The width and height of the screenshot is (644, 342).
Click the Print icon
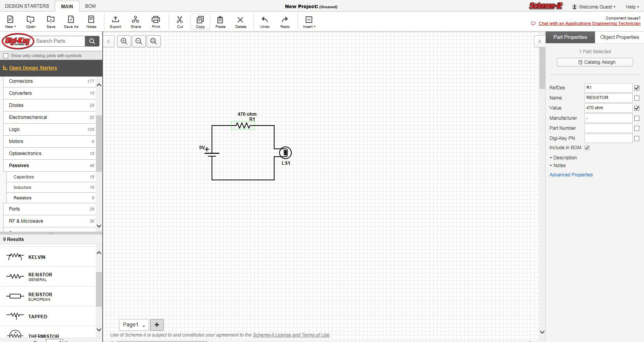point(156,22)
